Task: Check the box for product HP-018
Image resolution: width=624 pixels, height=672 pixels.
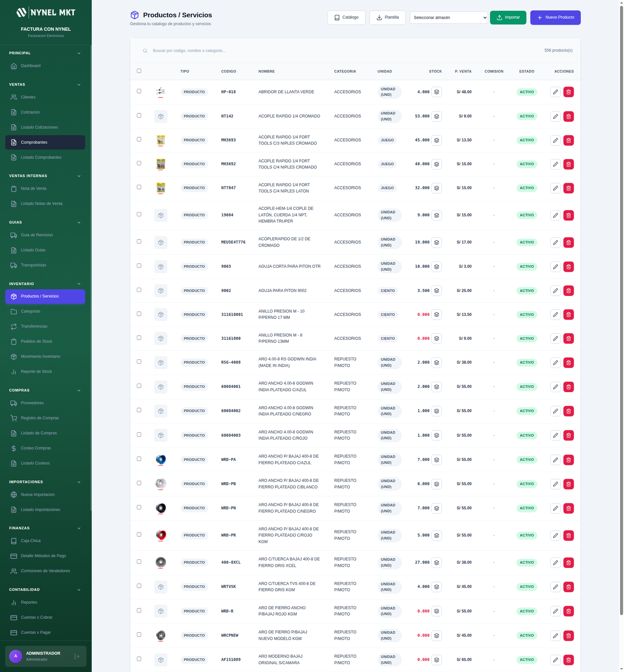Action: pos(139,91)
